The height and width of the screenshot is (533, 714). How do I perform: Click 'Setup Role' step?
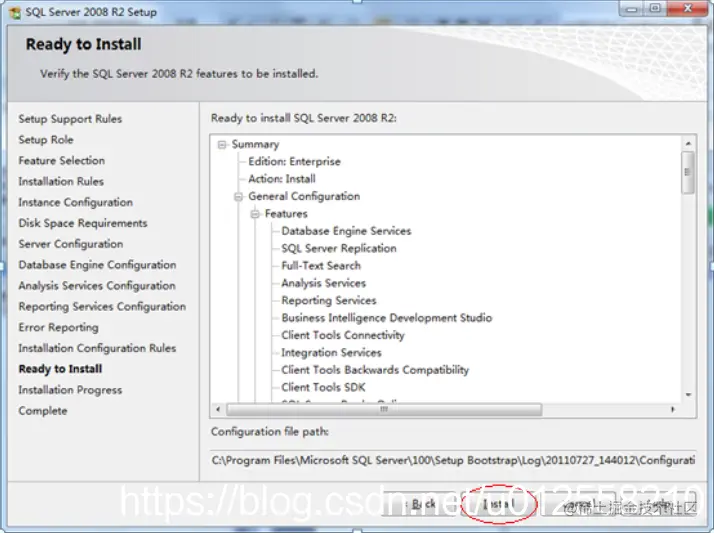point(46,140)
